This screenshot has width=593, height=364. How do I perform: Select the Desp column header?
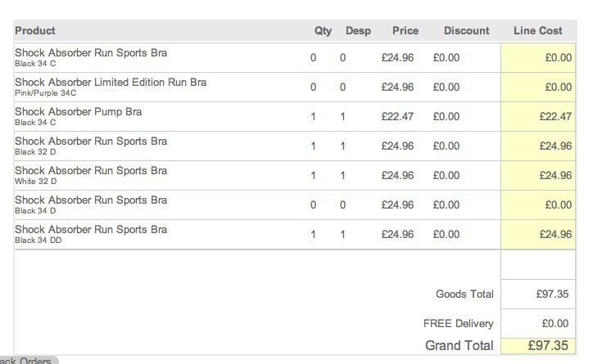(x=358, y=31)
